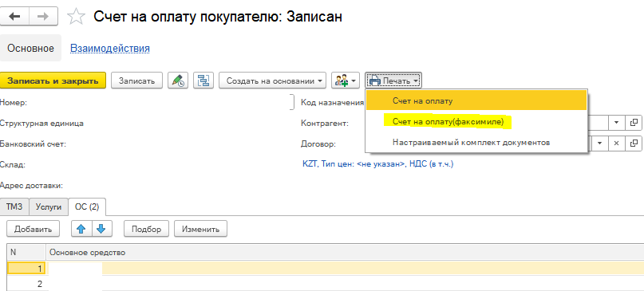Open the document structure hierarchy icon
Screen dimensions: 644x291
tap(203, 81)
